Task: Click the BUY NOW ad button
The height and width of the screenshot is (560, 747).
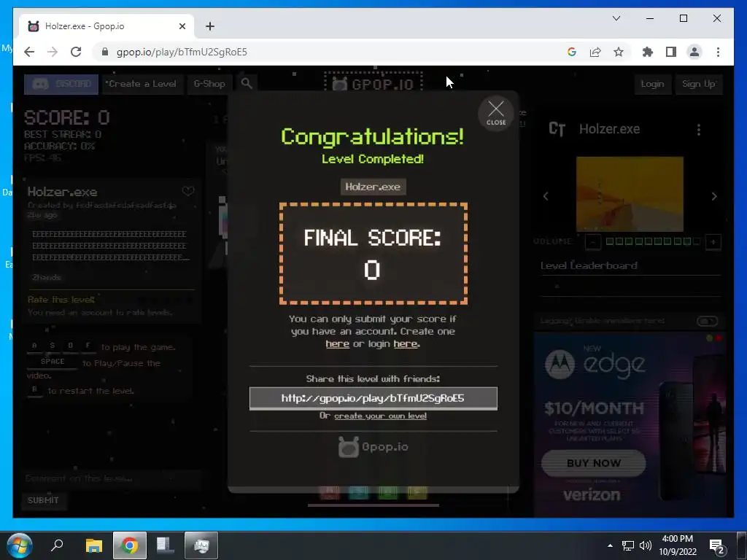Action: tap(594, 463)
